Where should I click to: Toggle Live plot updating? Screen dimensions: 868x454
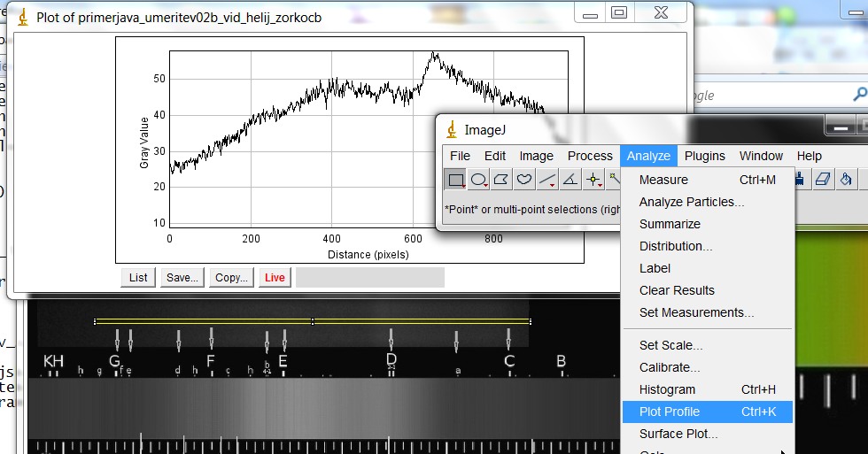(x=275, y=277)
